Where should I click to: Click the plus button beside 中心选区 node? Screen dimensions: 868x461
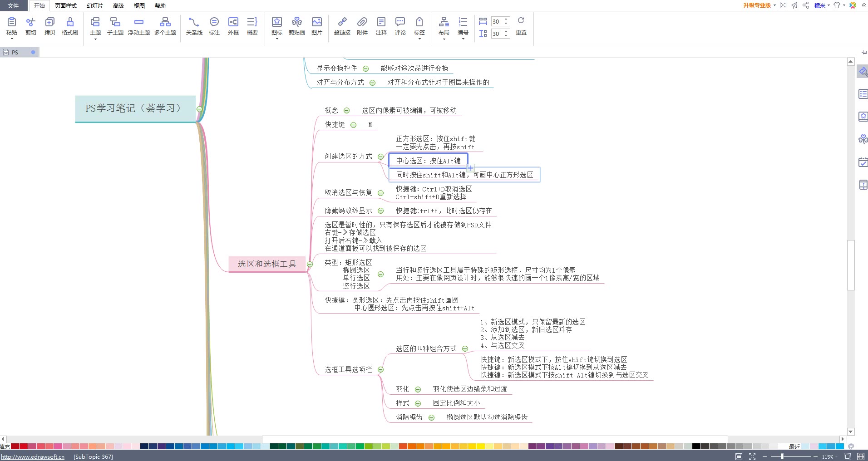click(471, 168)
